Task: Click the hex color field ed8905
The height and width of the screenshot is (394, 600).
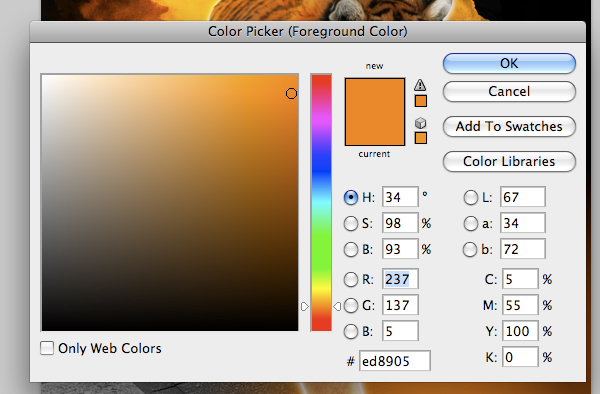Action: tap(395, 361)
